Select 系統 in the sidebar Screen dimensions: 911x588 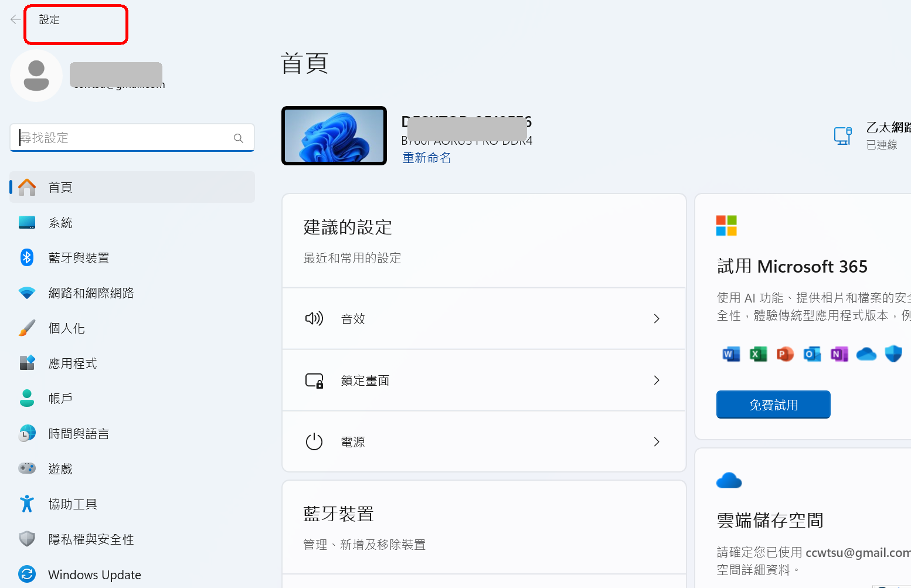click(x=60, y=223)
